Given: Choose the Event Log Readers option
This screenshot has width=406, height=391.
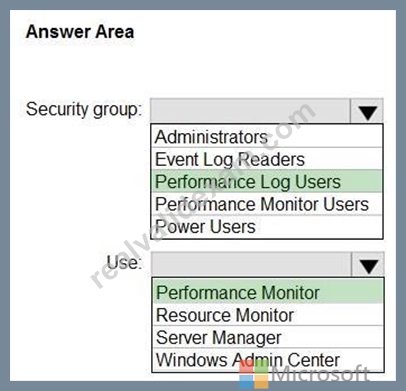Looking at the screenshot, I should pos(267,159).
